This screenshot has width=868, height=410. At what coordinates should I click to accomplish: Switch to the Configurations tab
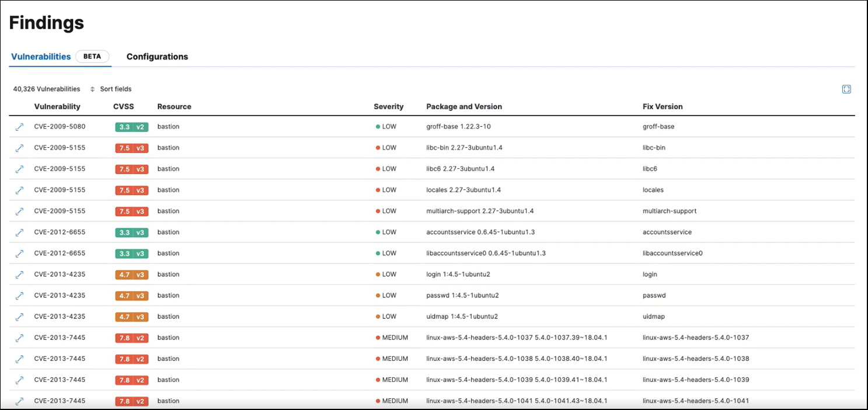click(157, 57)
